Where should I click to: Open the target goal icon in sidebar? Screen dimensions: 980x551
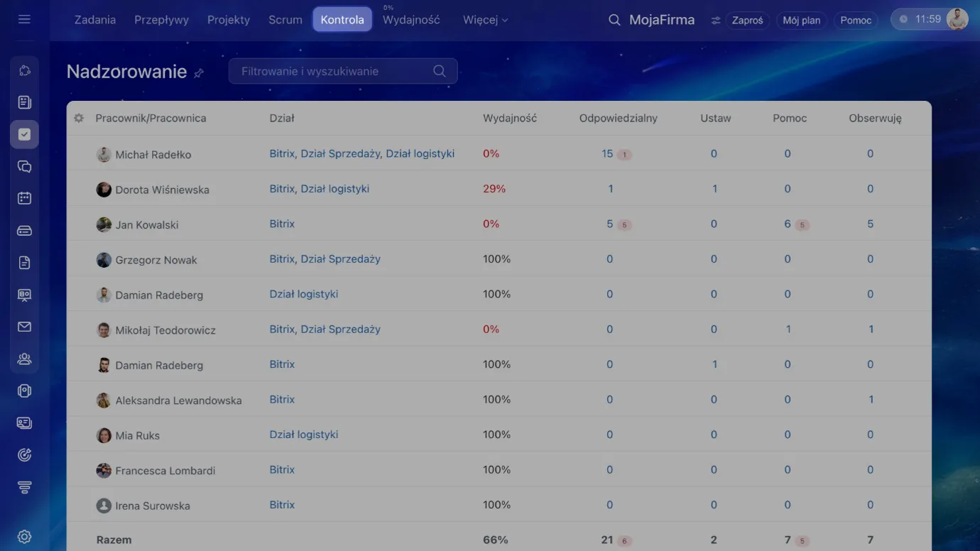pos(24,455)
